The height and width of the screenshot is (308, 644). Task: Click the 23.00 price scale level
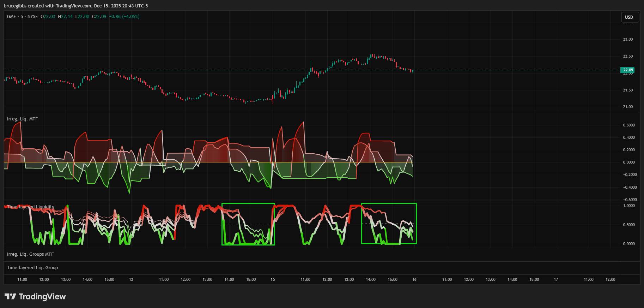coord(628,39)
